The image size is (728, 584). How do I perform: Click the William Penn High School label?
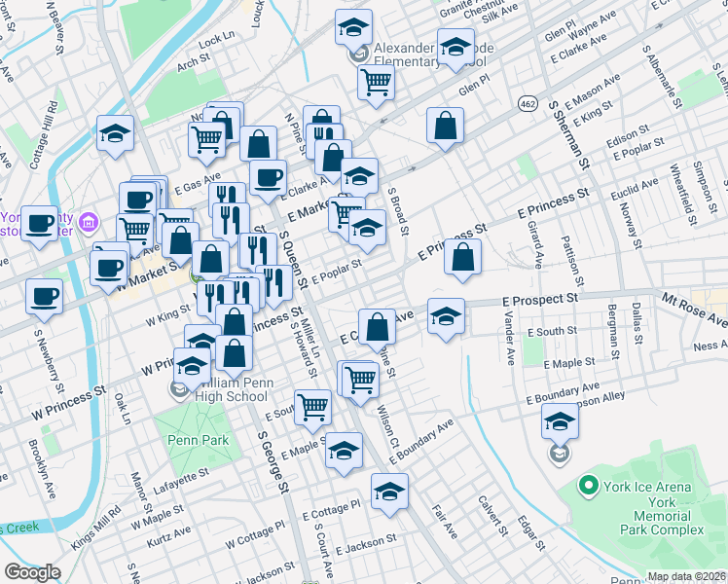click(234, 389)
